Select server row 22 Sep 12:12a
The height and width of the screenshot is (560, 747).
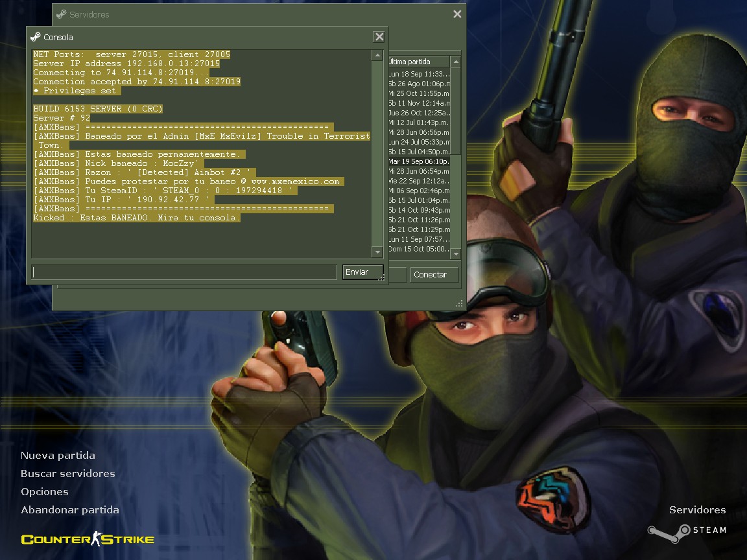coord(419,180)
